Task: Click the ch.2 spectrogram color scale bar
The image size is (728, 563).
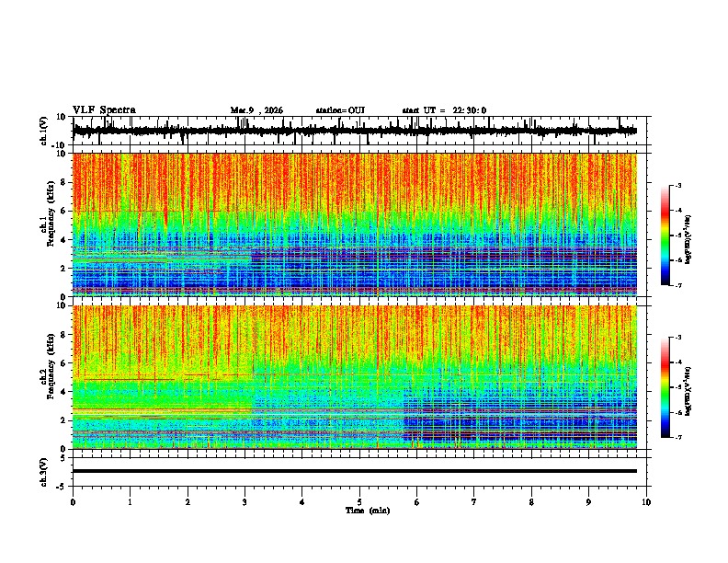Action: [665, 387]
